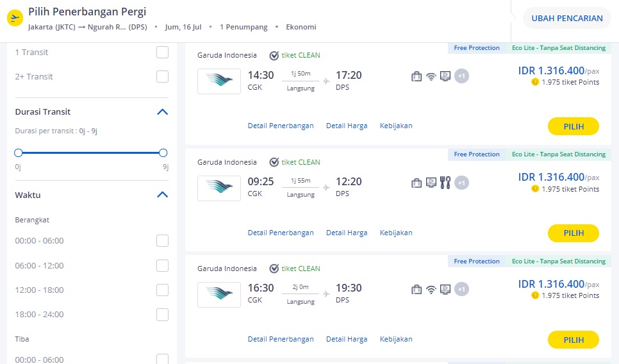Image resolution: width=619 pixels, height=364 pixels.
Task: Click Garuda Indonesia logo of 16:30 flight
Action: coord(219,295)
